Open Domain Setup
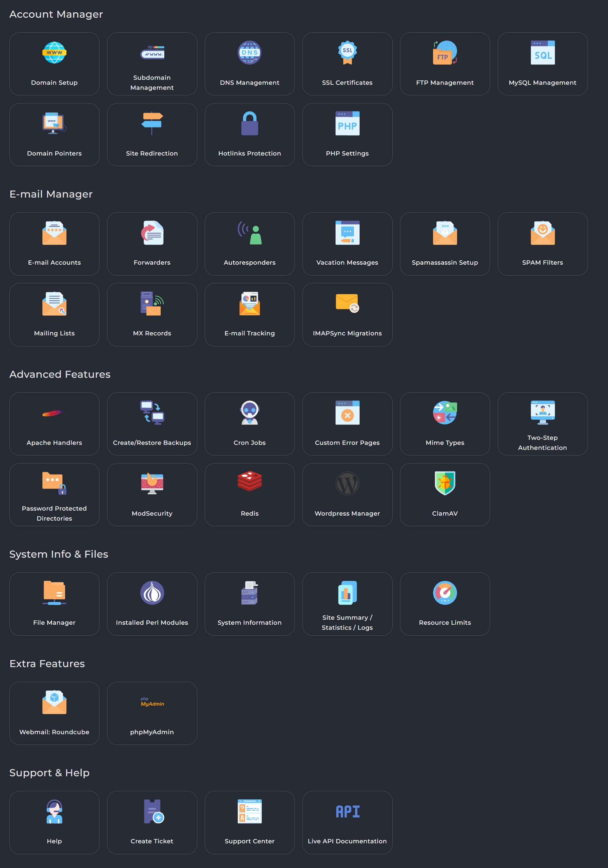Image resolution: width=608 pixels, height=868 pixels. coord(54,63)
